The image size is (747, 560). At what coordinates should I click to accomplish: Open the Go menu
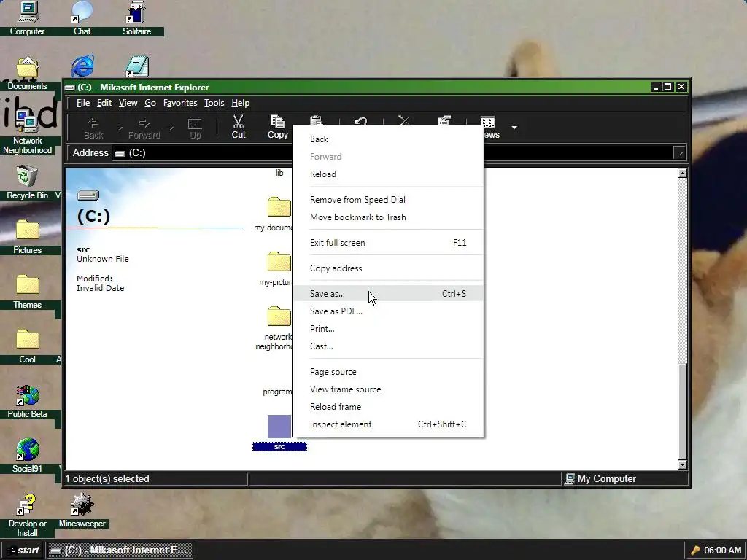pyautogui.click(x=150, y=103)
